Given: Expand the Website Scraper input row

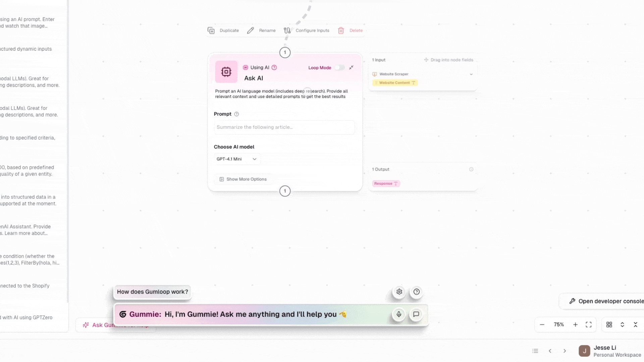Looking at the screenshot, I should 471,74.
